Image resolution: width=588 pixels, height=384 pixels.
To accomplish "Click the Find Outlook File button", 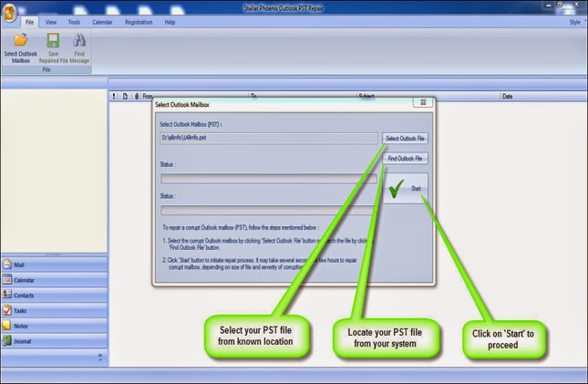I will (x=405, y=159).
